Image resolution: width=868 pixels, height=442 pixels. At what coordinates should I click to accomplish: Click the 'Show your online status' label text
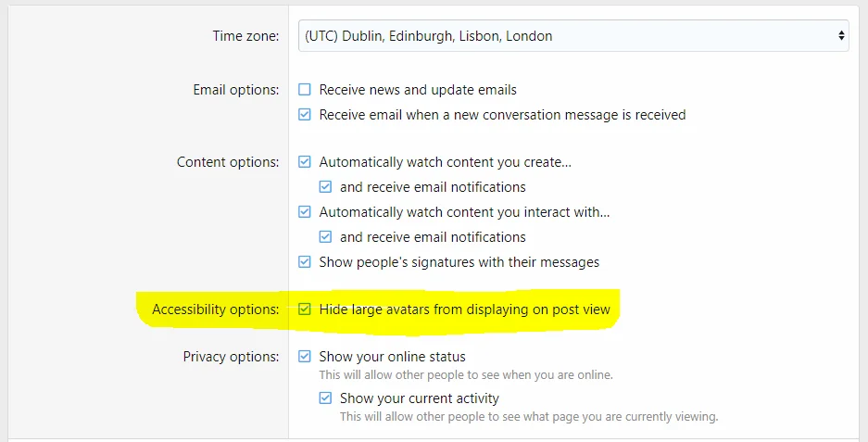coord(392,357)
